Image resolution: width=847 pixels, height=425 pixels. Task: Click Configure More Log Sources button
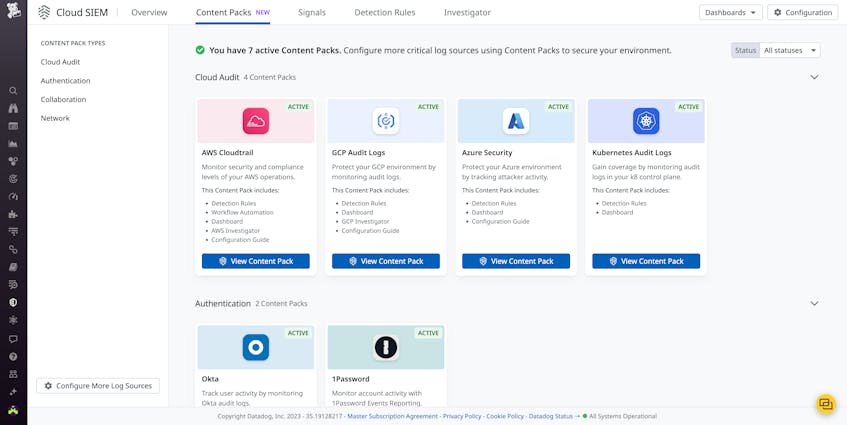[98, 386]
